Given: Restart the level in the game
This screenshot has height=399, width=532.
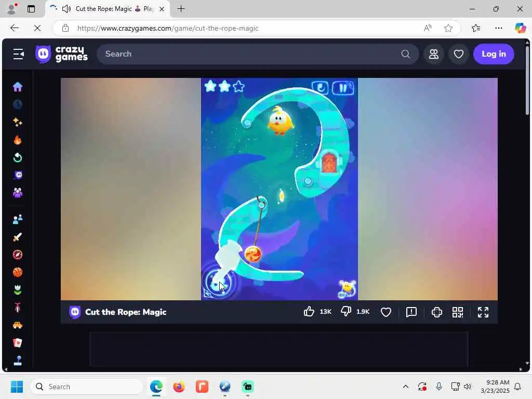Looking at the screenshot, I should [x=320, y=88].
